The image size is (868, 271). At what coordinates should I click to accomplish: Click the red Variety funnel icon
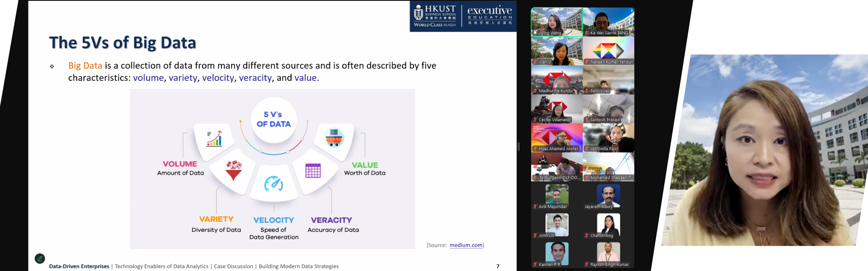[233, 170]
